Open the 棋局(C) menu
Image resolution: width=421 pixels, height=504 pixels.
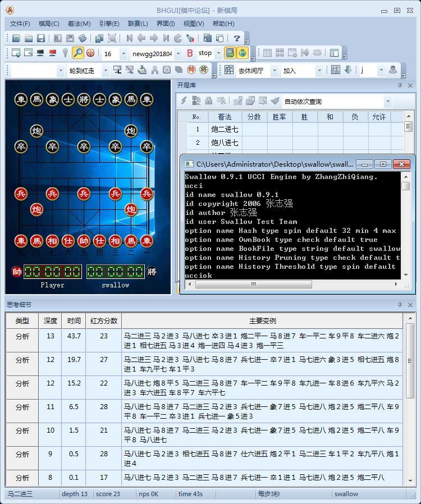click(49, 24)
